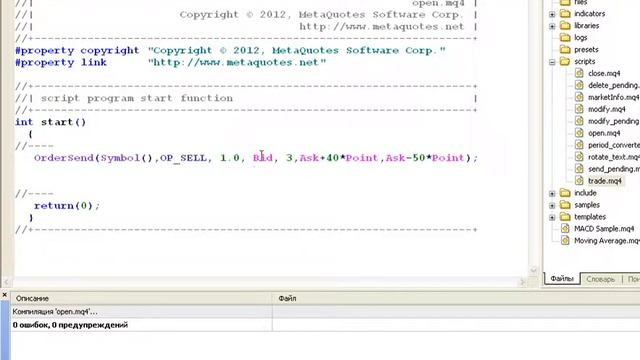640x360 pixels.
Task: Click the include folder icon
Action: pyautogui.click(x=565, y=193)
